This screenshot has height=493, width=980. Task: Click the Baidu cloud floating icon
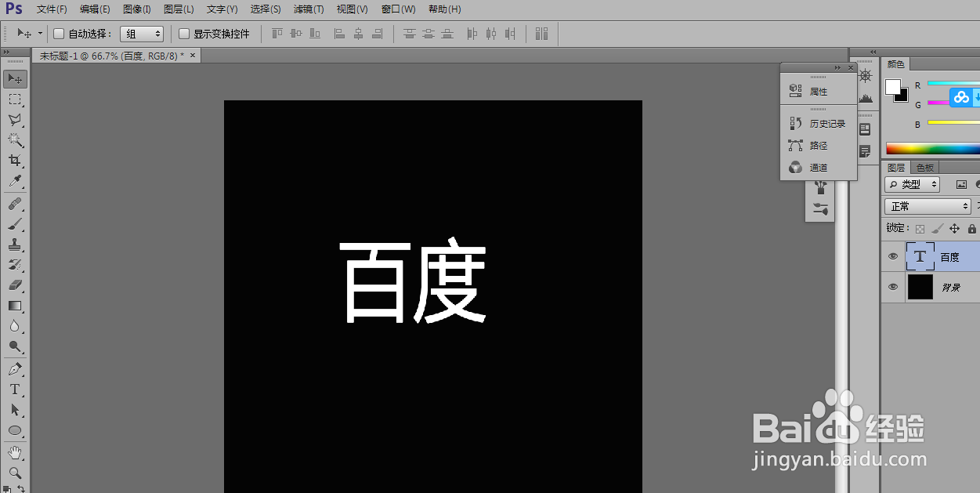[961, 98]
